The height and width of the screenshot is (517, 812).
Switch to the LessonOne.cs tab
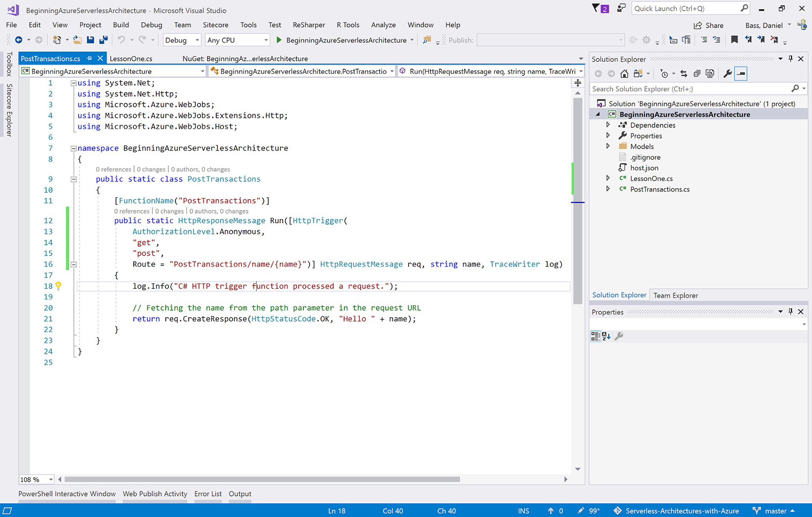tap(131, 59)
